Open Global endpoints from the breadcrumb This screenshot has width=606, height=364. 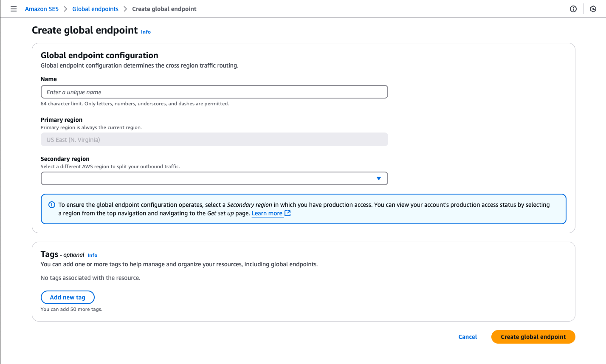pos(95,9)
